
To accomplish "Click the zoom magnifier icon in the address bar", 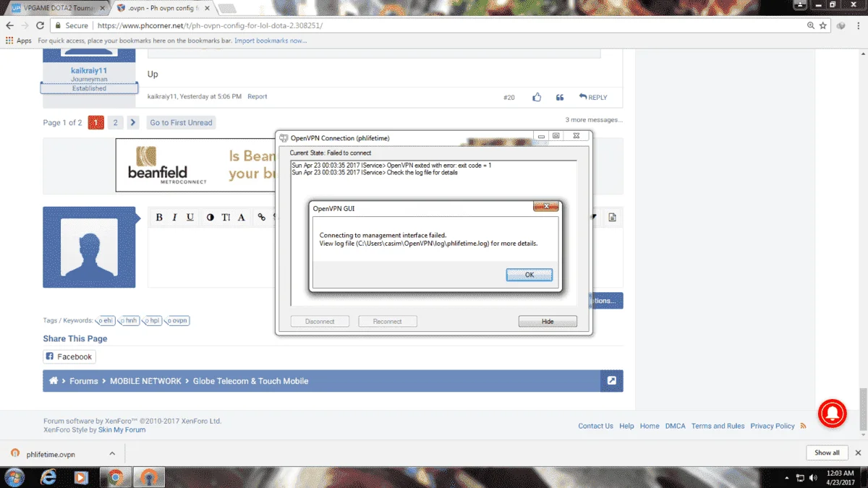I will click(x=811, y=25).
